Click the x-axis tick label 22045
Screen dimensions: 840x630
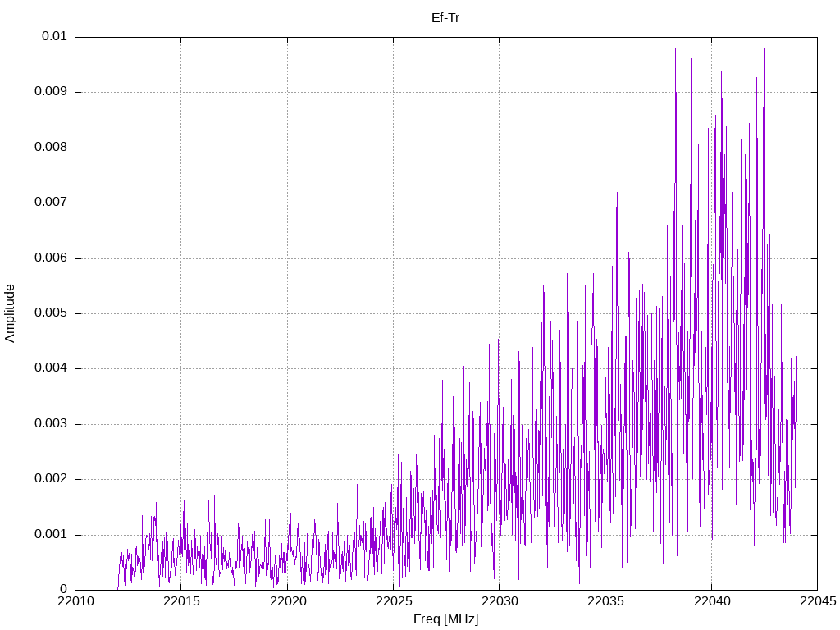pyautogui.click(x=818, y=601)
